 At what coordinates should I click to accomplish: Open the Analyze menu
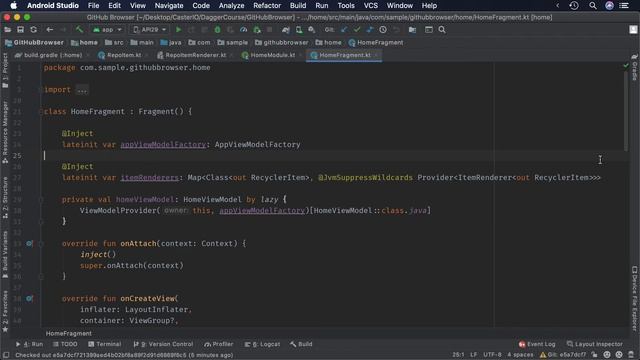click(x=231, y=6)
